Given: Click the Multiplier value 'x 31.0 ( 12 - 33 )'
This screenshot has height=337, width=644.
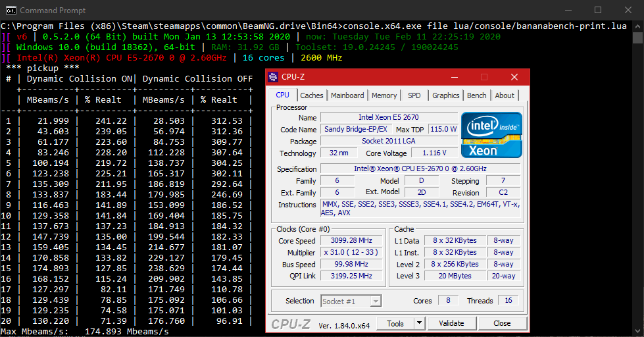Looking at the screenshot, I should coord(351,252).
